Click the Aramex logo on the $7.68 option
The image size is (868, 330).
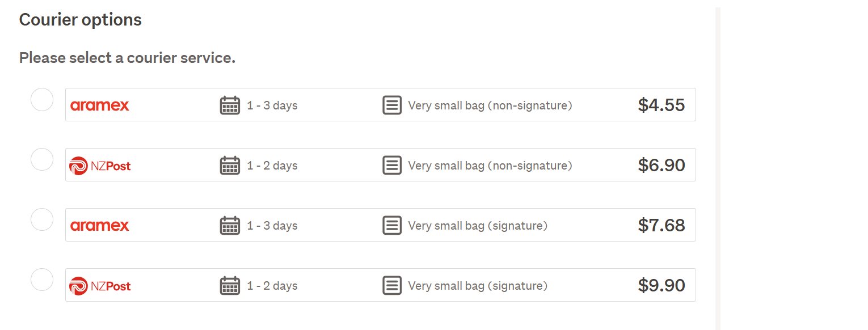coord(100,226)
